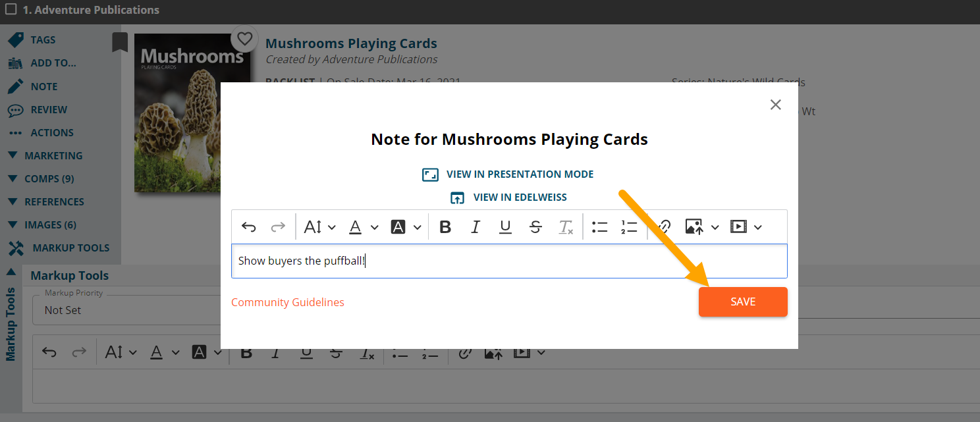The height and width of the screenshot is (422, 980).
Task: Undo in the note dialog toolbar
Action: click(248, 227)
